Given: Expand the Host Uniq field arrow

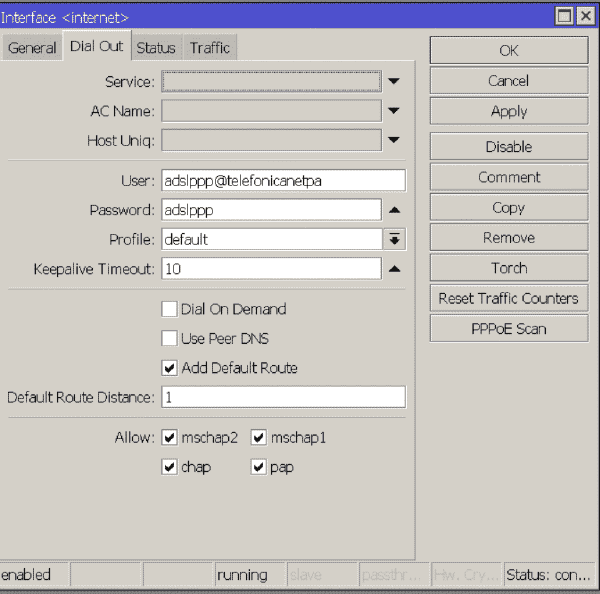Looking at the screenshot, I should click(394, 140).
